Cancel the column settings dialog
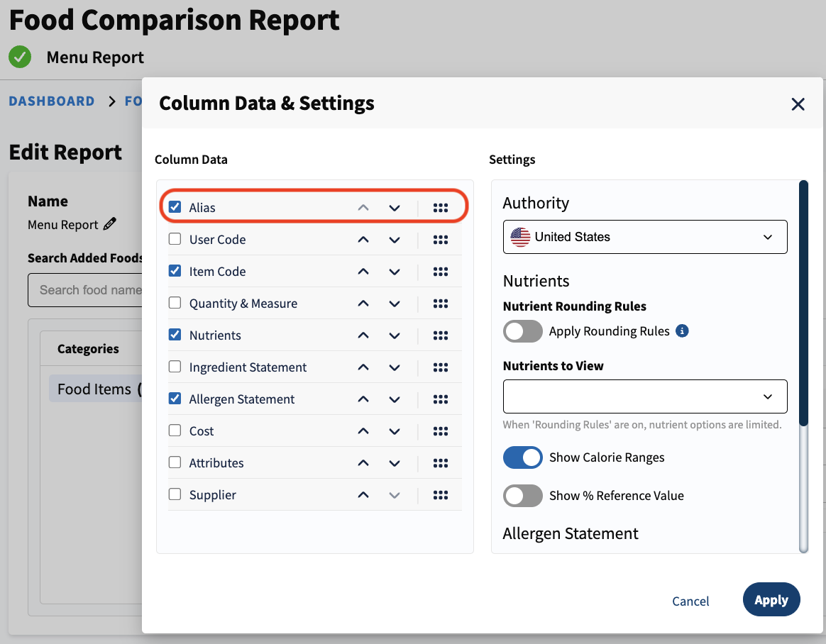The image size is (826, 644). pyautogui.click(x=690, y=601)
